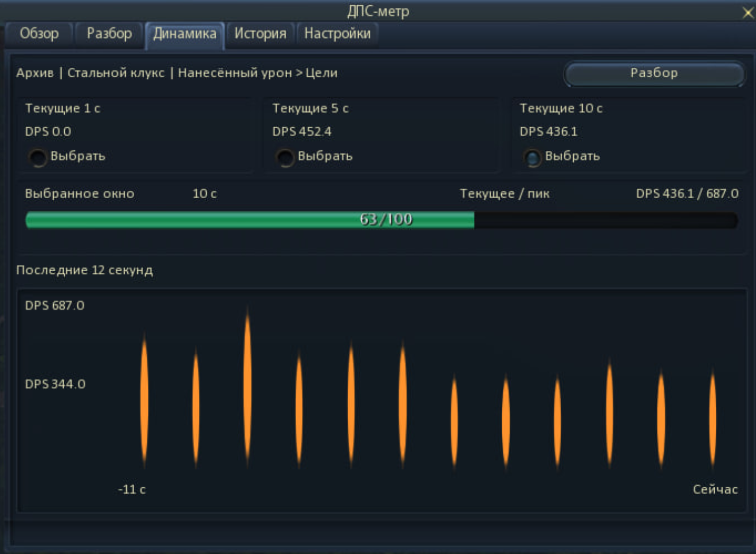This screenshot has height=554, width=756.
Task: Click the breadcrumb text Архив
Action: [x=35, y=73]
